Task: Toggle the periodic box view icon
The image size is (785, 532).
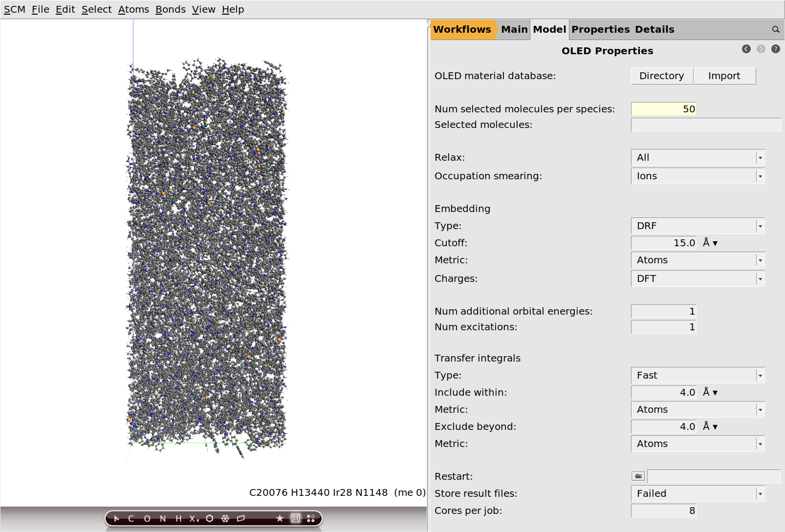Action: coord(296,518)
